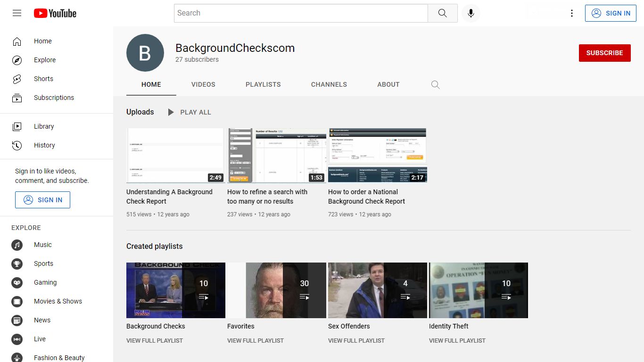Click the Background Checks playlist count overlay
644x362 pixels.
tap(204, 290)
